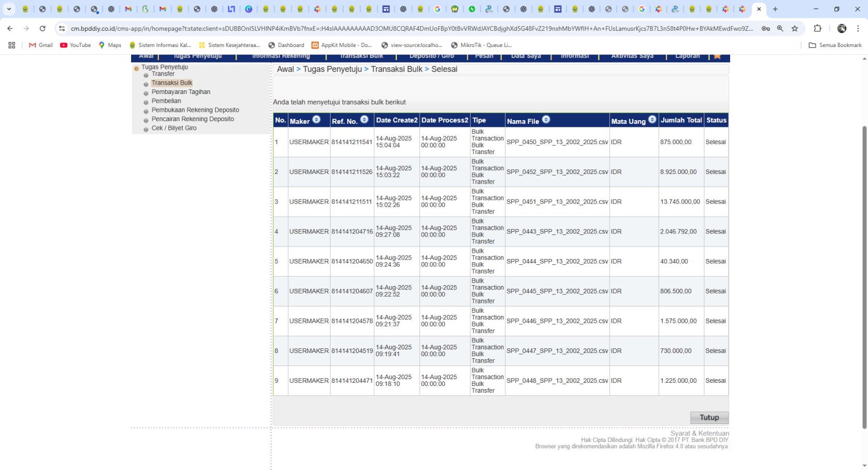Image resolution: width=868 pixels, height=470 pixels.
Task: Click the address bar URL field
Action: point(412,28)
